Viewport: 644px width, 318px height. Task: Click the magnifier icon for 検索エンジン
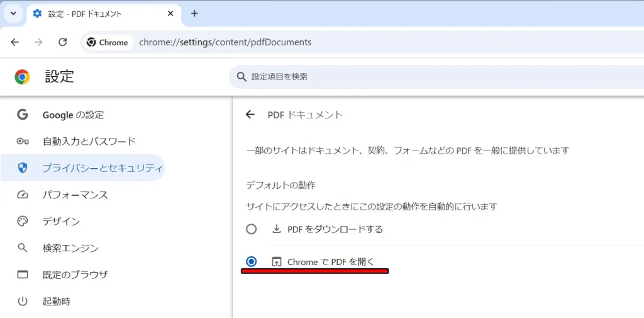(x=22, y=248)
